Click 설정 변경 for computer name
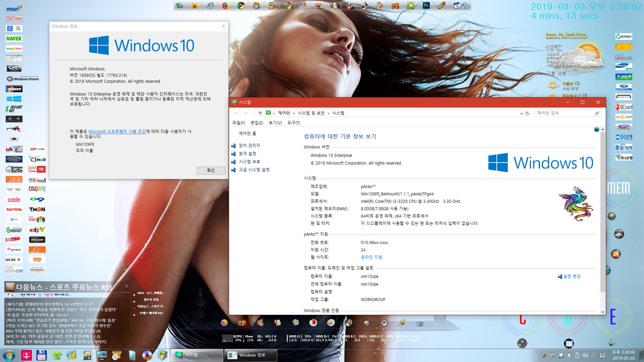644x362 pixels. [x=572, y=276]
